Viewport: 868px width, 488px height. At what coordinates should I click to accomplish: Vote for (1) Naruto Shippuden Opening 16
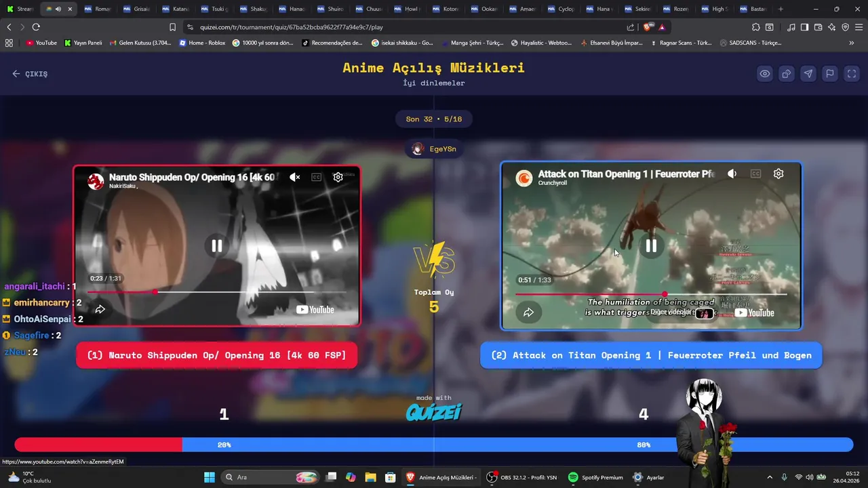216,355
